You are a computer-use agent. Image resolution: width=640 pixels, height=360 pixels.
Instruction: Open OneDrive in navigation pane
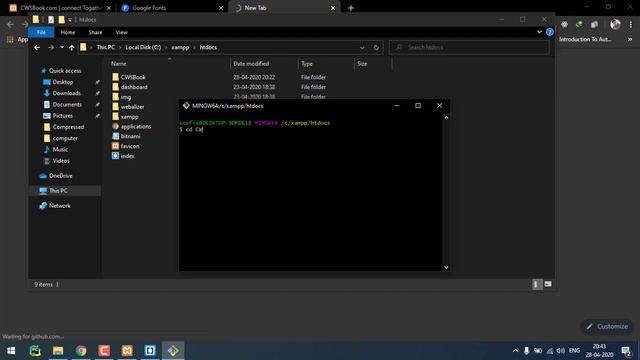click(x=60, y=176)
